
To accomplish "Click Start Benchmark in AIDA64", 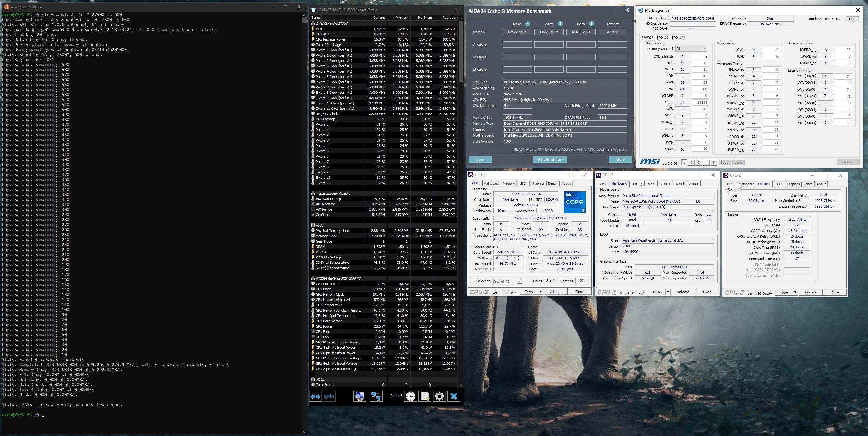I will click(x=550, y=159).
